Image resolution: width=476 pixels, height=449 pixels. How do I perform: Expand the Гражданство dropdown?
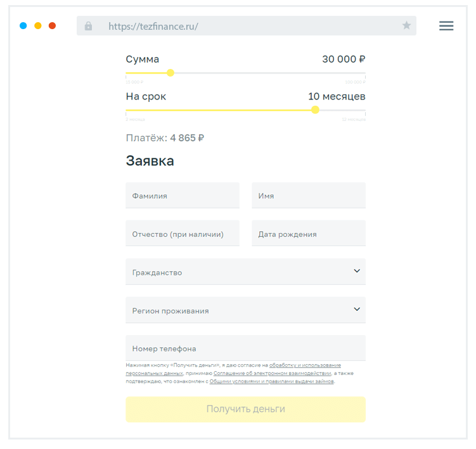coord(245,272)
